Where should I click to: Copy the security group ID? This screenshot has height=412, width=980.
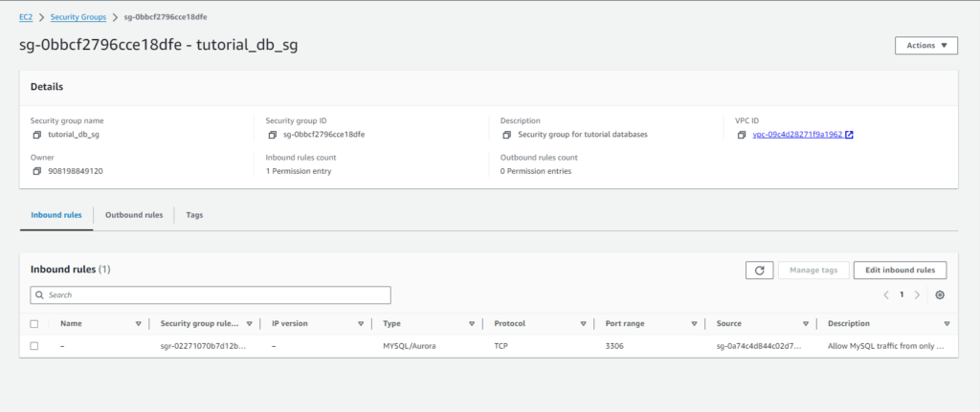[x=273, y=135]
